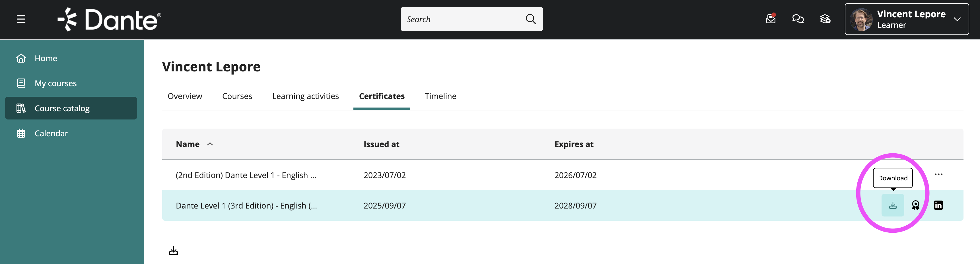Image resolution: width=980 pixels, height=264 pixels.
Task: Open the chat messages icon
Action: tap(798, 19)
